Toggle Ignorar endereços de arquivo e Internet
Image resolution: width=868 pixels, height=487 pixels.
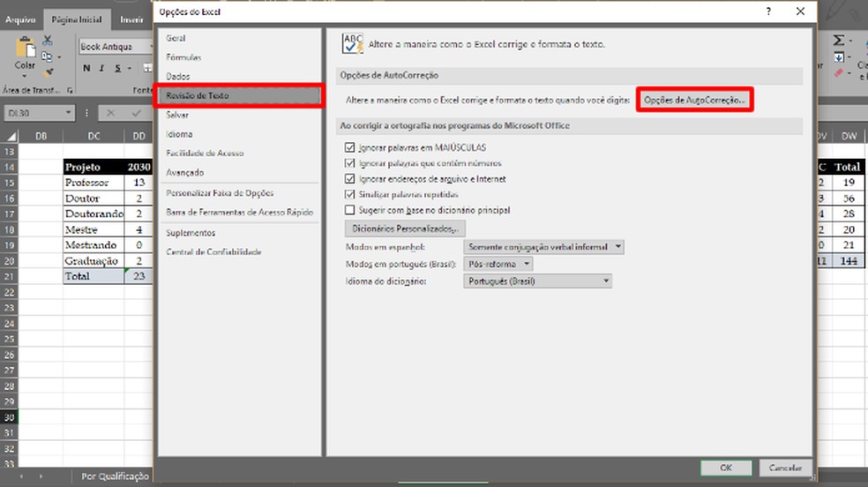coord(350,179)
